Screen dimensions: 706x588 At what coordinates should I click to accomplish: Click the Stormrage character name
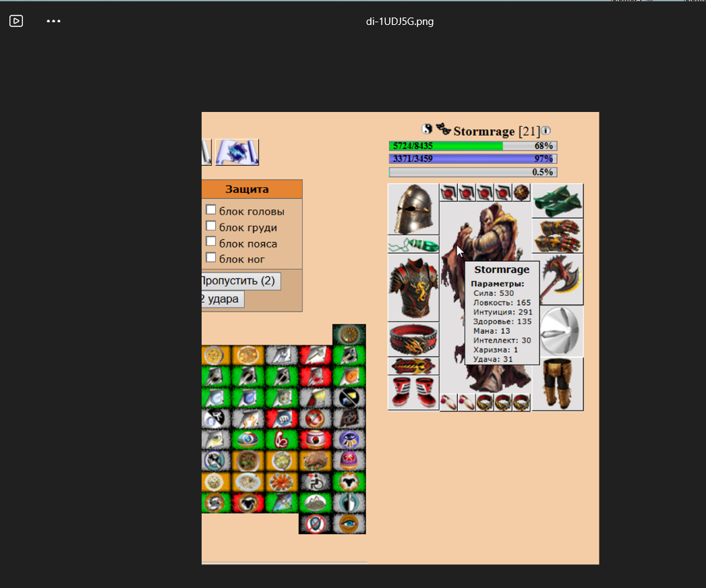484,131
